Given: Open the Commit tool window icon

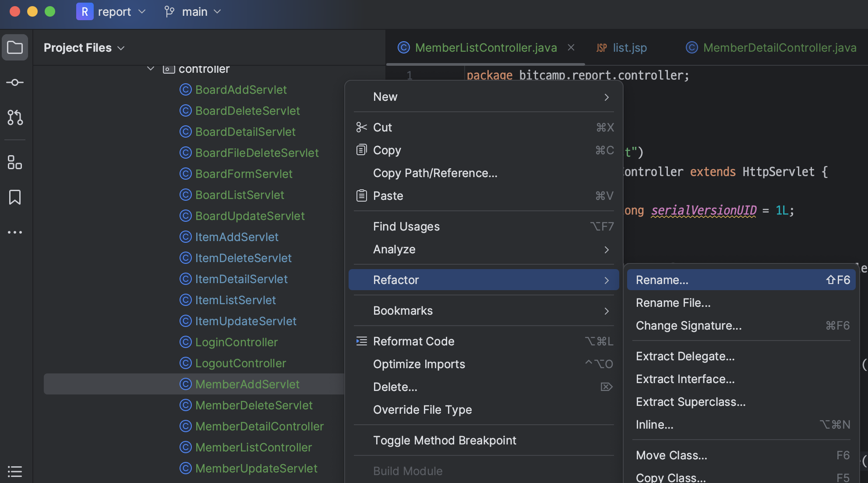Looking at the screenshot, I should pos(15,82).
